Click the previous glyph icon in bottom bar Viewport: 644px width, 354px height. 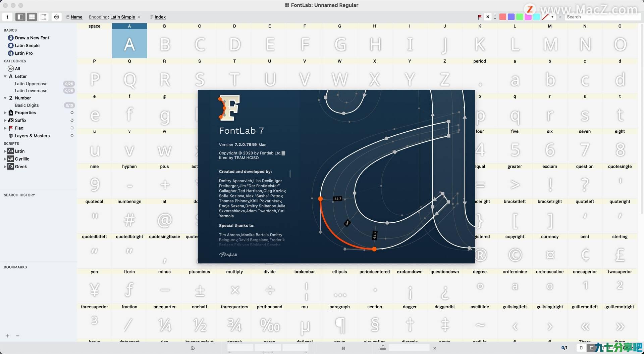(x=343, y=348)
